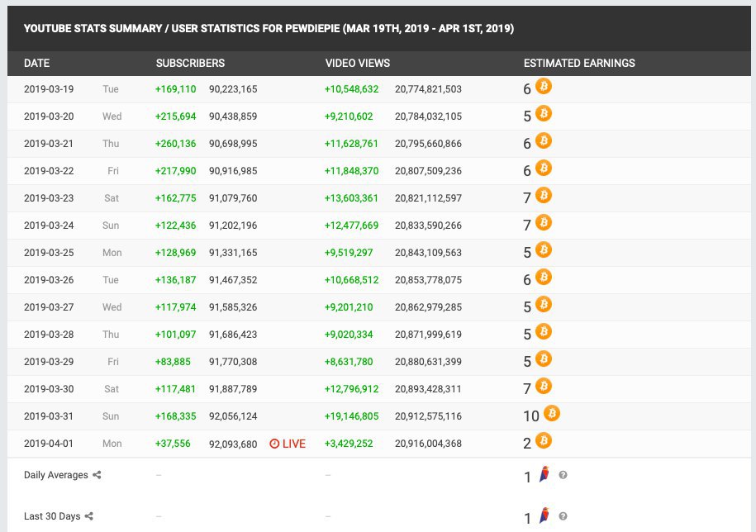Click the parrot icon in Daily Averages row

544,475
